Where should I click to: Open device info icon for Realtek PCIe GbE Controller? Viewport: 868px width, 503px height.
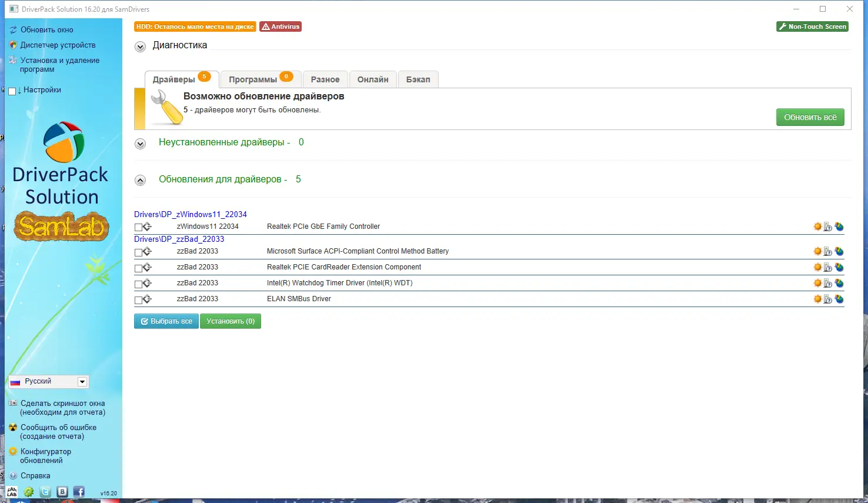(x=828, y=226)
